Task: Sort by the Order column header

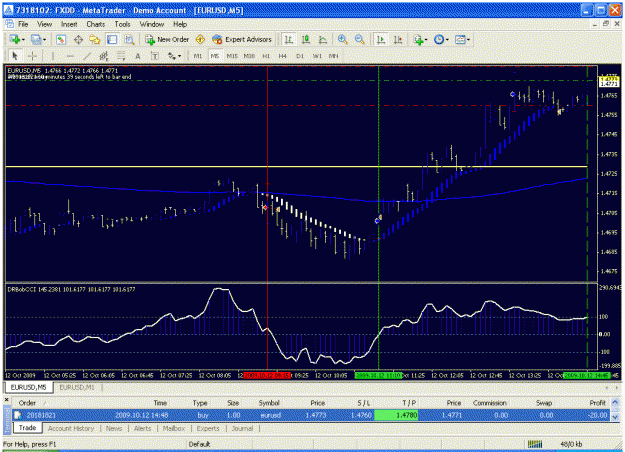Action: pyautogui.click(x=27, y=403)
